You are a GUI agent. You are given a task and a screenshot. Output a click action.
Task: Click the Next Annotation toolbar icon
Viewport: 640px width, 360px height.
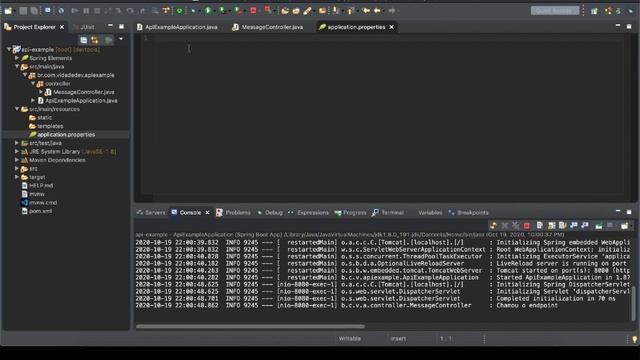click(336, 11)
